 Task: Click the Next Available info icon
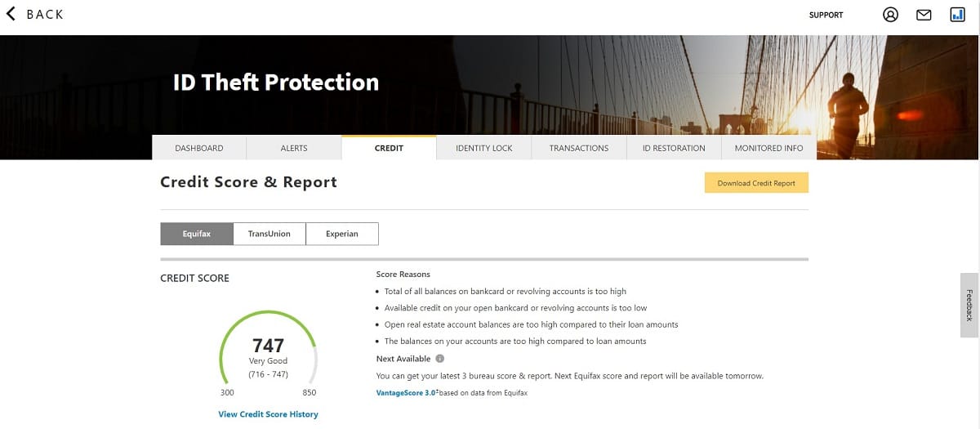pos(439,359)
